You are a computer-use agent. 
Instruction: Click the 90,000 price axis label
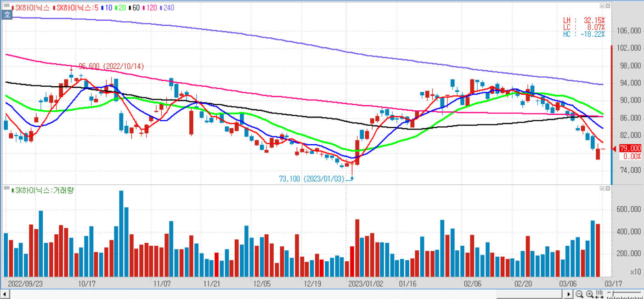(631, 101)
